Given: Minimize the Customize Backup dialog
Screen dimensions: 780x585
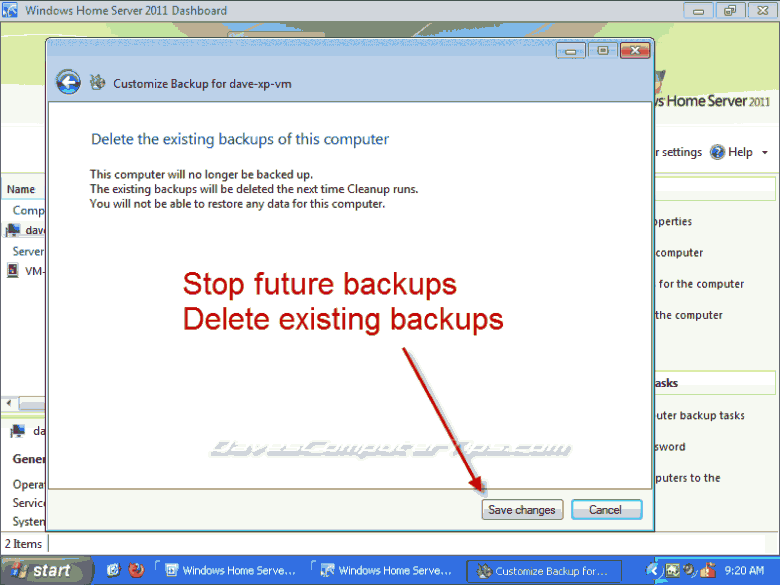Looking at the screenshot, I should pos(571,51).
